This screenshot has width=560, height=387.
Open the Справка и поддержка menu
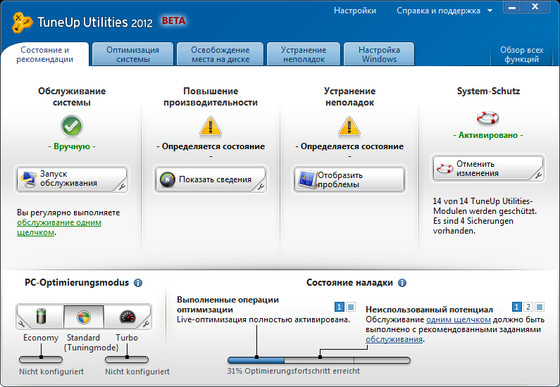(x=438, y=11)
